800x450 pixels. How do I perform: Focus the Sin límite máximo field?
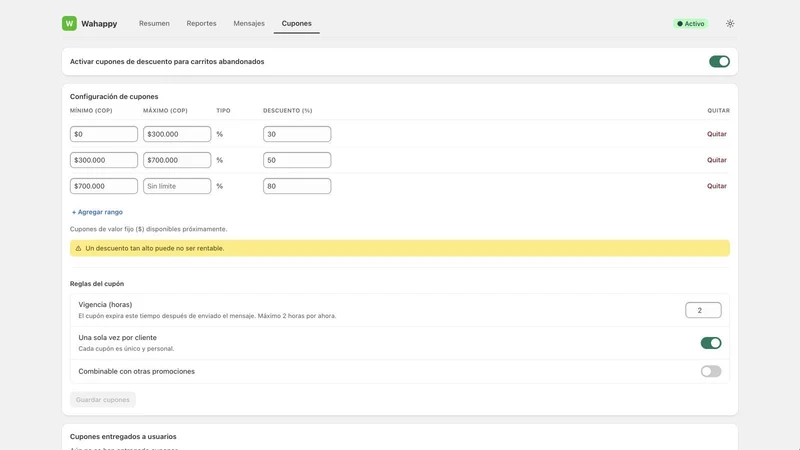coord(177,186)
